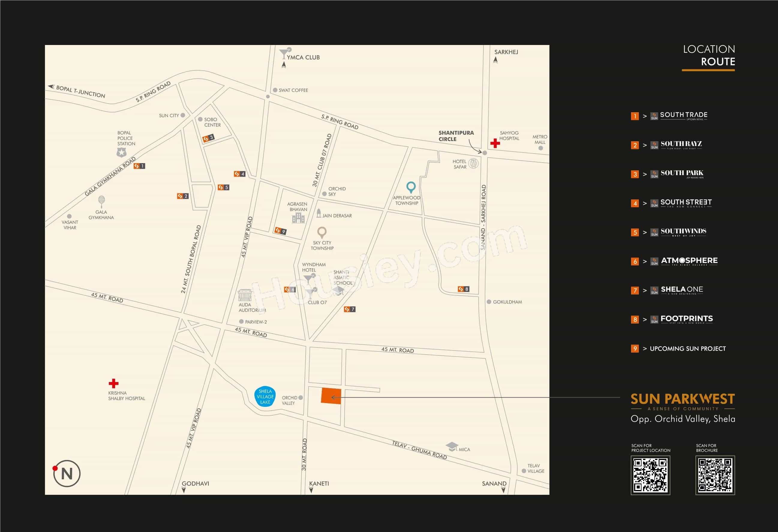Click the blue Shela Village Lake
This screenshot has width=778, height=532.
[265, 397]
